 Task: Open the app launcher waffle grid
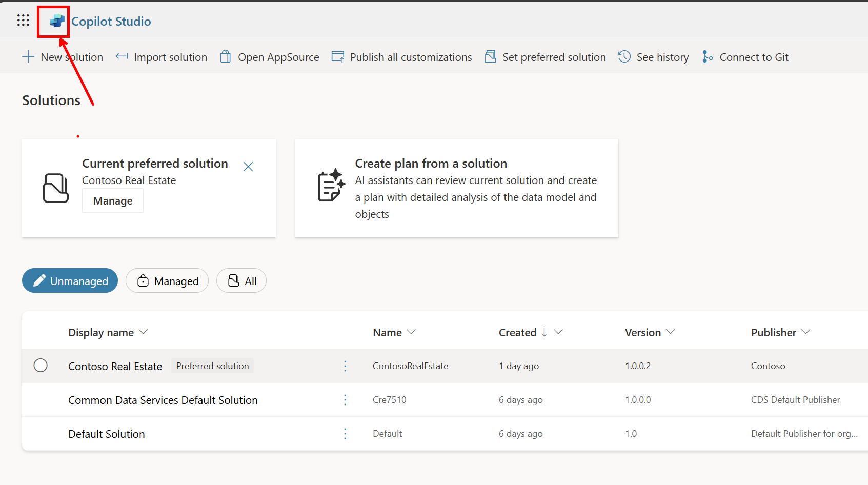(x=23, y=21)
